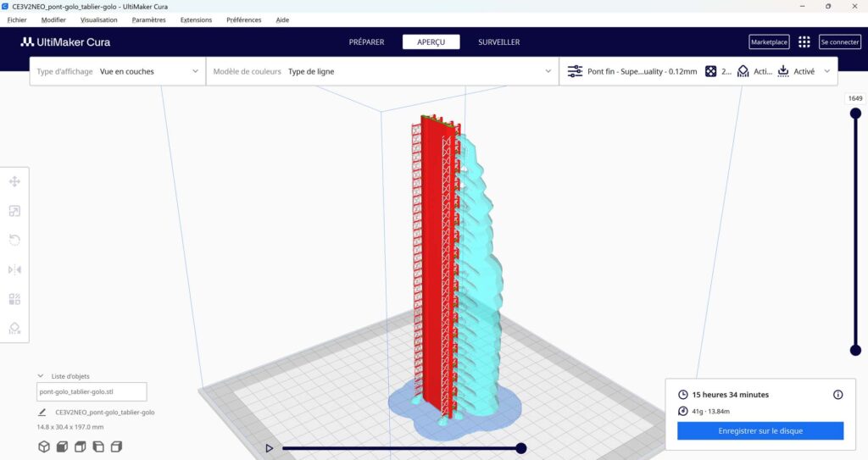Image resolution: width=868 pixels, height=460 pixels.
Task: Click the pencil icon to rename job
Action: coord(42,413)
